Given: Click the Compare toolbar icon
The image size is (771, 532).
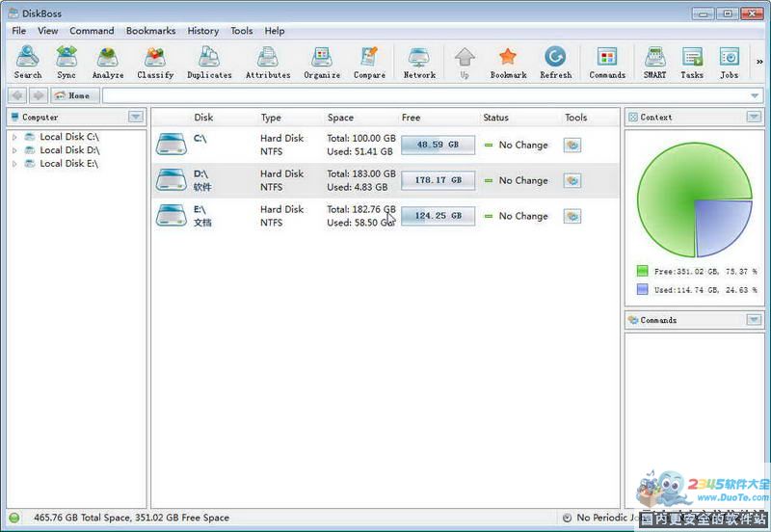Looking at the screenshot, I should tap(369, 62).
